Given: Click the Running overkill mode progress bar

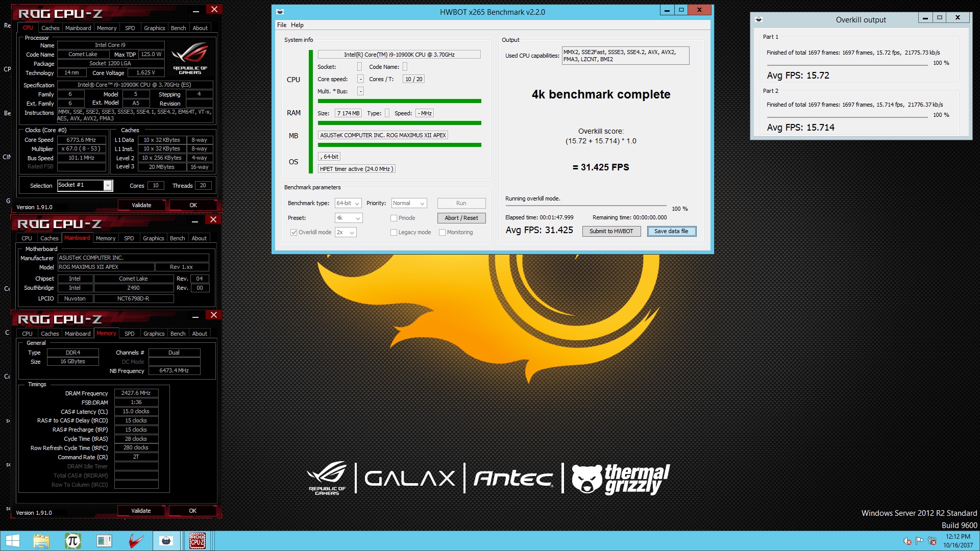Looking at the screenshot, I should click(586, 206).
